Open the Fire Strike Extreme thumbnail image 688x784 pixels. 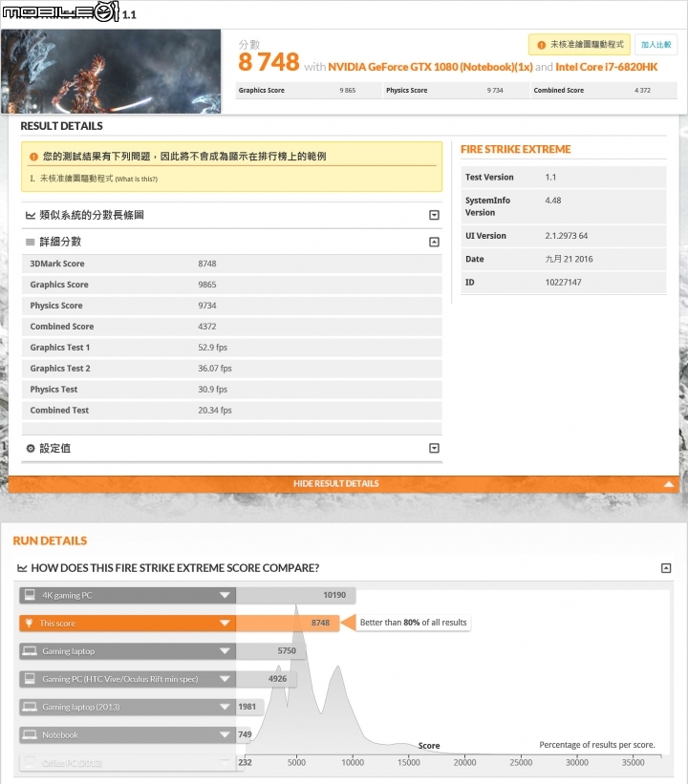click(x=111, y=71)
